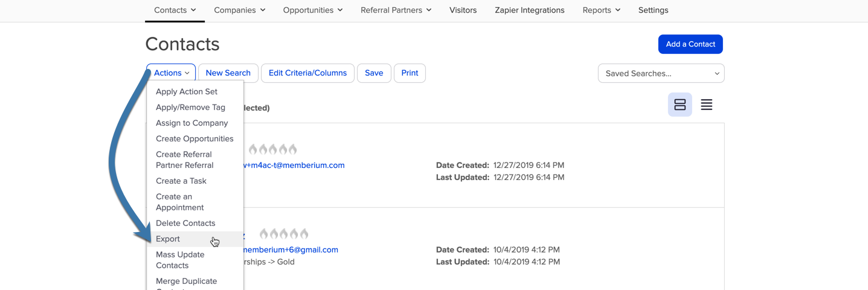
Task: Expand the Reports menu
Action: pos(601,10)
